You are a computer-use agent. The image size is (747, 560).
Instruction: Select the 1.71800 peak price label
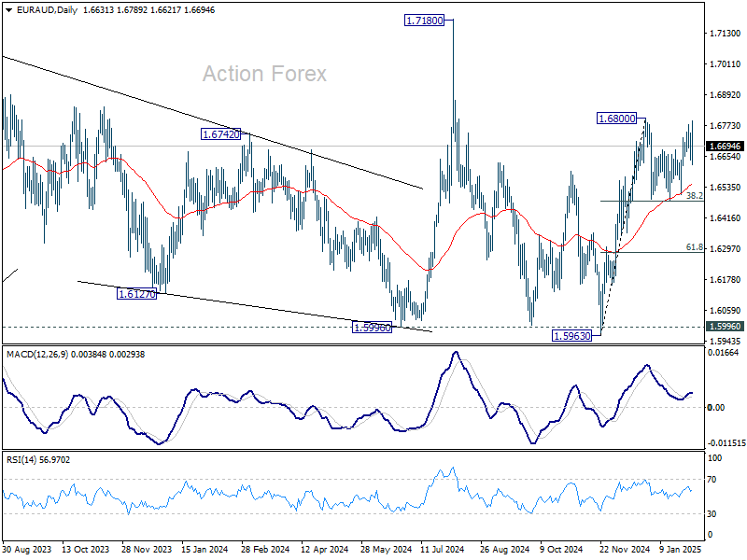(x=424, y=21)
